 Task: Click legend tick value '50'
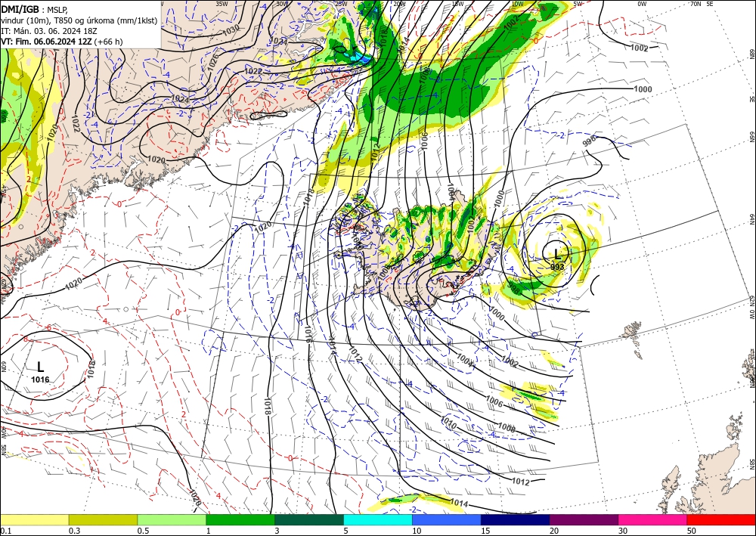pos(692,531)
